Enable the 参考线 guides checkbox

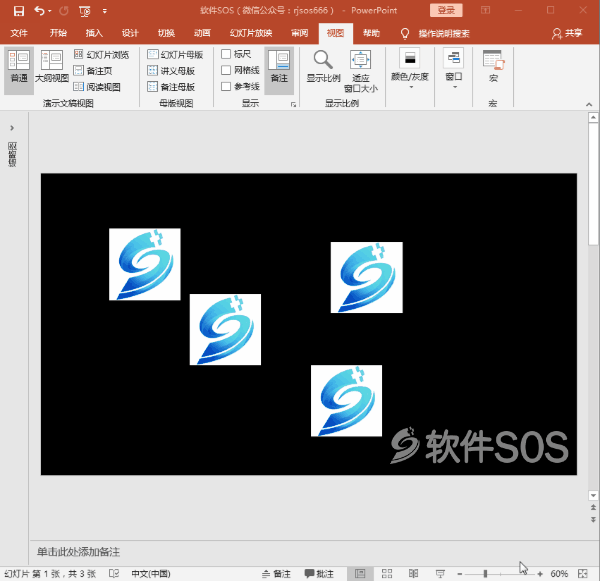[226, 86]
